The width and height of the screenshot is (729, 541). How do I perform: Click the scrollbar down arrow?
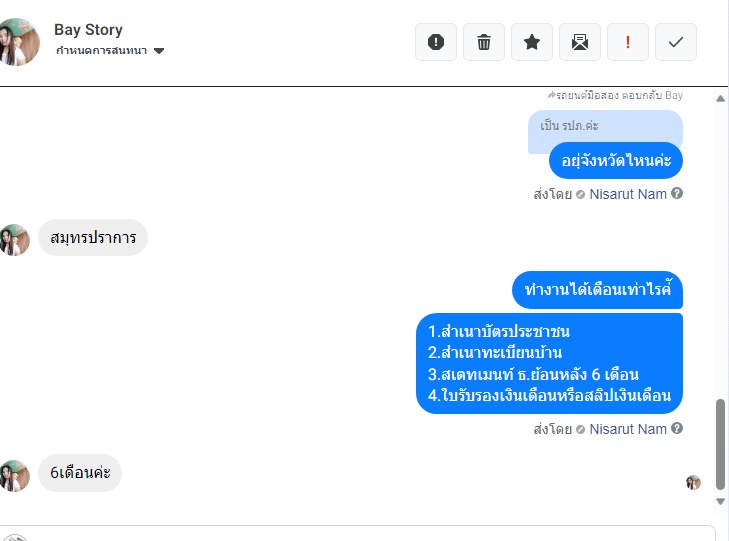pos(720,501)
